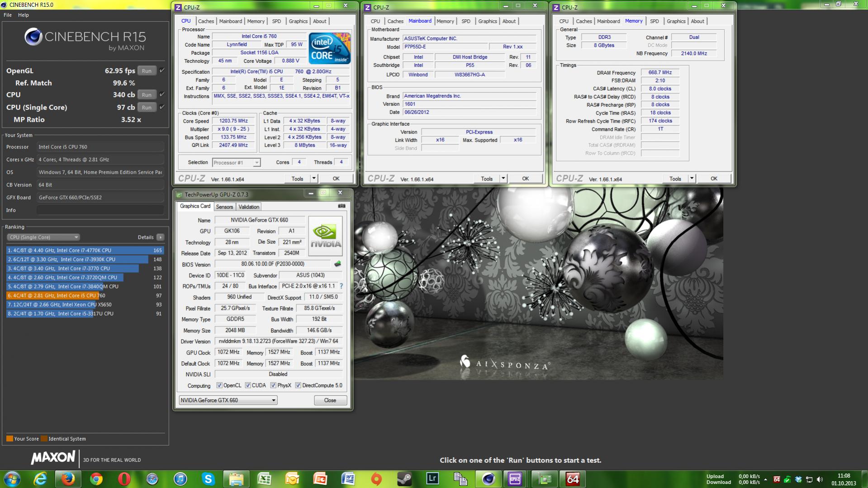Image resolution: width=868 pixels, height=488 pixels.
Task: Launch PowerPoint from the taskbar
Action: pos(321,479)
